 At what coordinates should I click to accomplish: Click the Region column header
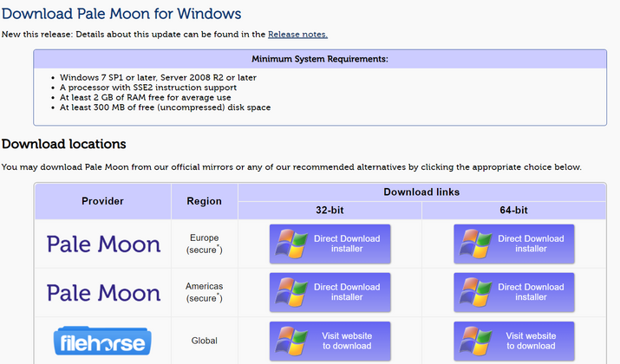click(204, 201)
